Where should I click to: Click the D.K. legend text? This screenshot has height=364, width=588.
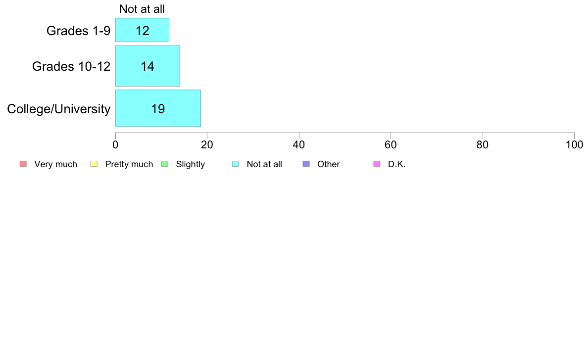coord(397,164)
